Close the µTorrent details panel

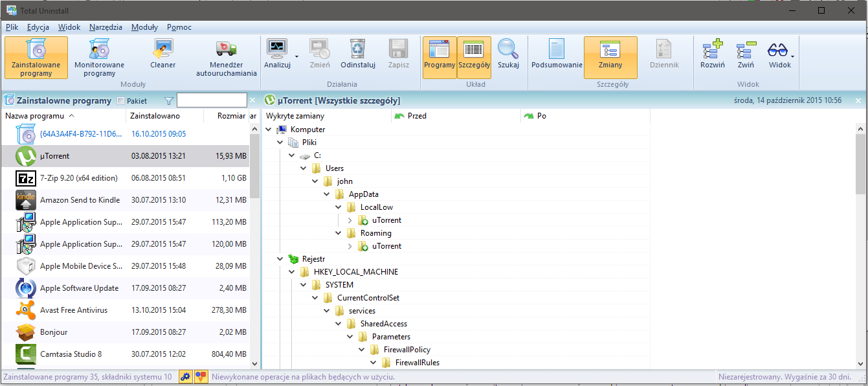[x=858, y=100]
